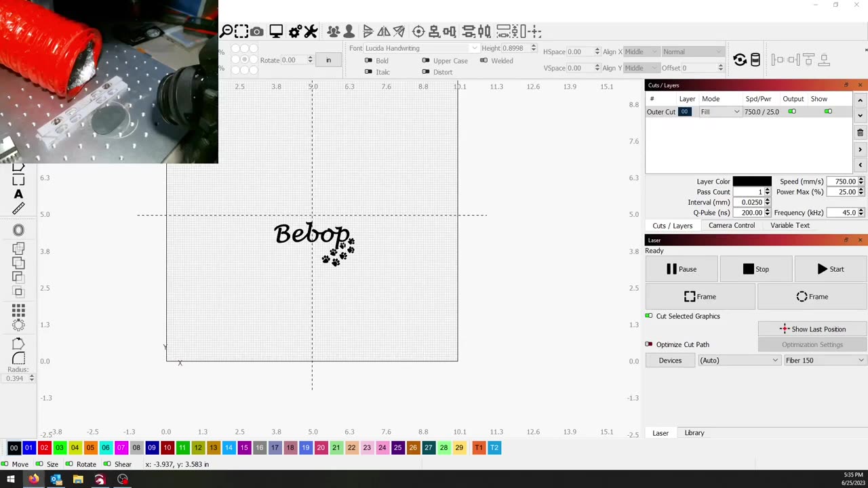Click the camera capture icon

[257, 31]
